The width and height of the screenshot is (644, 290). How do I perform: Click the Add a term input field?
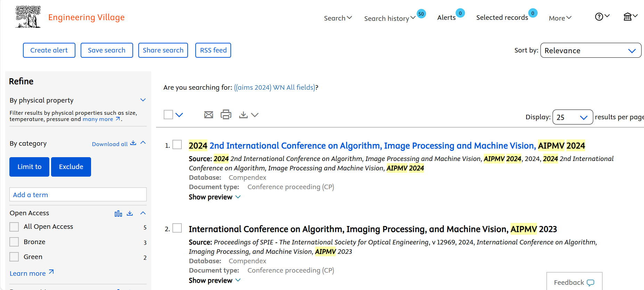(78, 194)
